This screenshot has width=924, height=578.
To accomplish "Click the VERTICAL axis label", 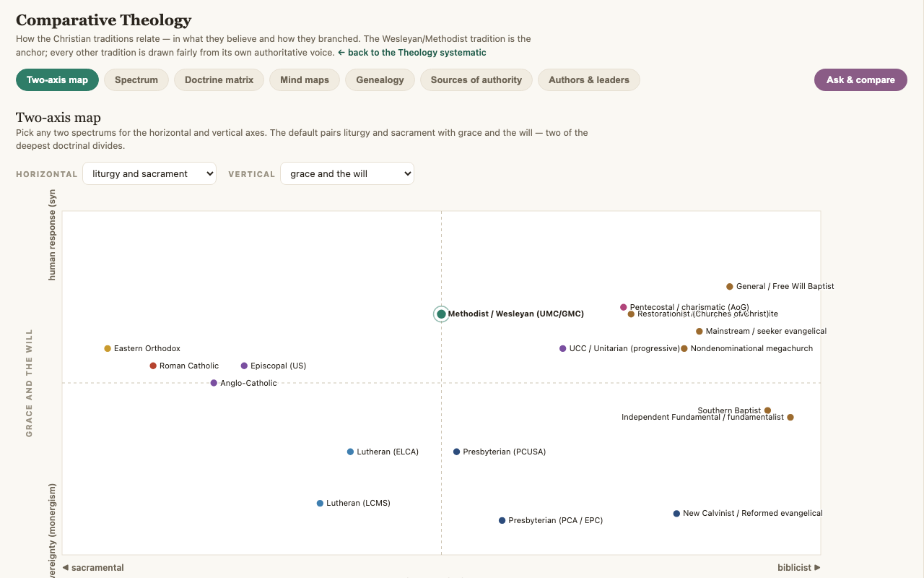I will tap(252, 174).
